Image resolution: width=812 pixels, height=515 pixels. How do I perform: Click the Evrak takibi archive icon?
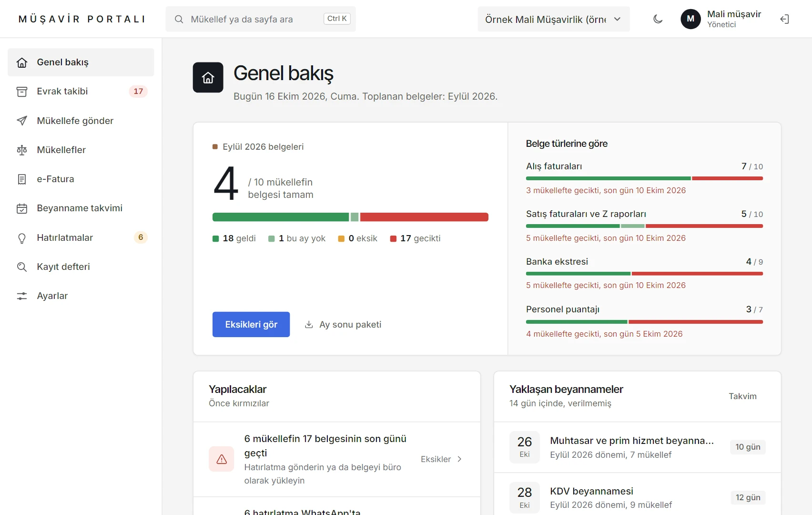(x=22, y=92)
